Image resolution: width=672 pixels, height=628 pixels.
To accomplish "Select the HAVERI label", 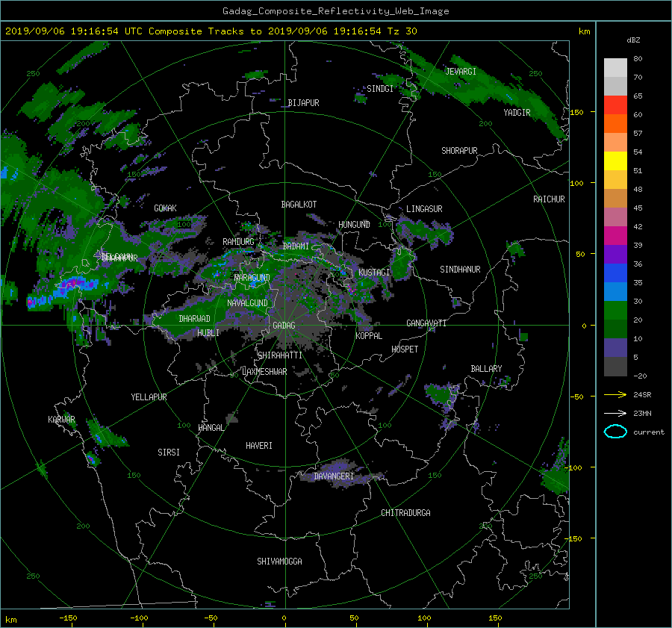I will pyautogui.click(x=259, y=446).
